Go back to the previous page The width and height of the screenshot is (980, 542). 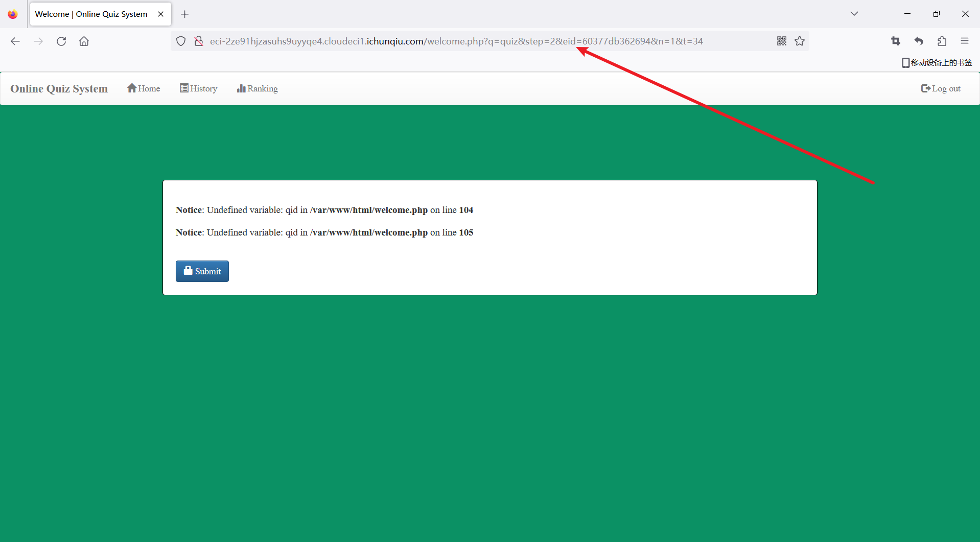(15, 41)
